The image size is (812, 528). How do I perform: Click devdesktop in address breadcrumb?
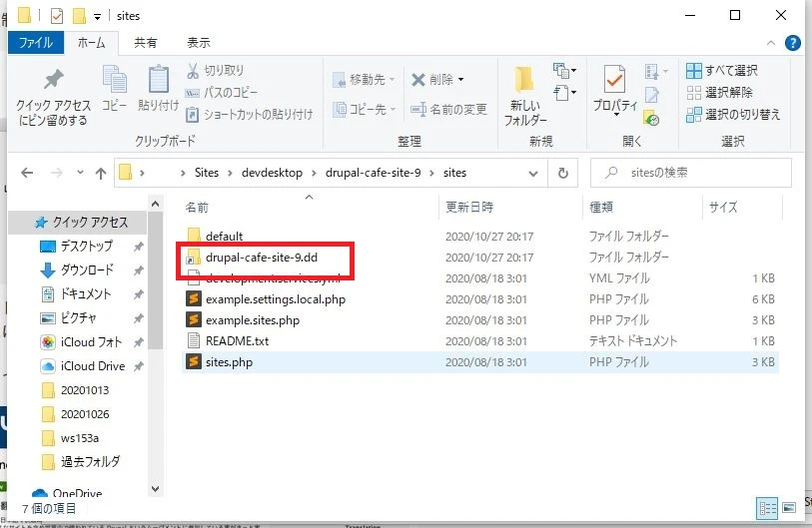[x=272, y=173]
